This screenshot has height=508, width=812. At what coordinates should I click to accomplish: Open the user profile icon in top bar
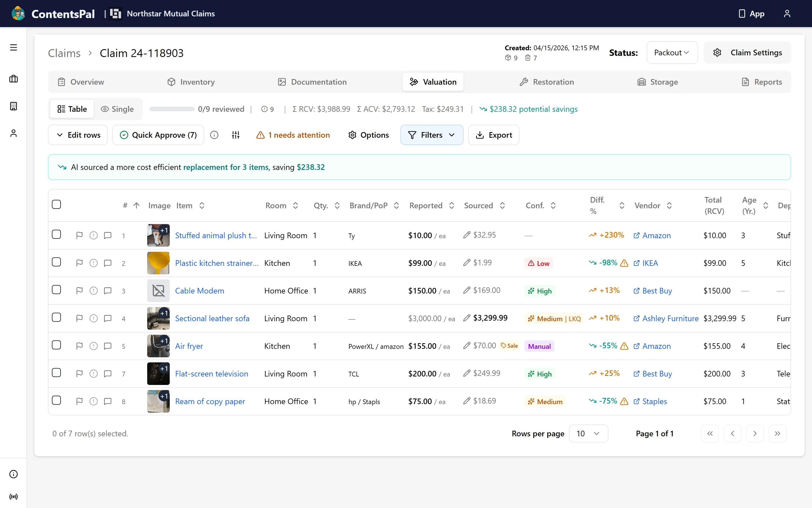[787, 14]
